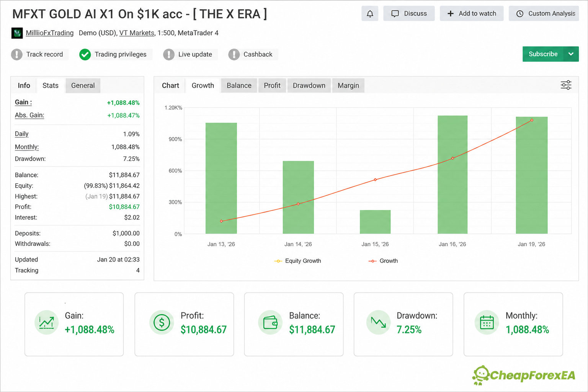The width and height of the screenshot is (588, 392).
Task: Toggle Equity Growth series in legend
Action: [297, 261]
